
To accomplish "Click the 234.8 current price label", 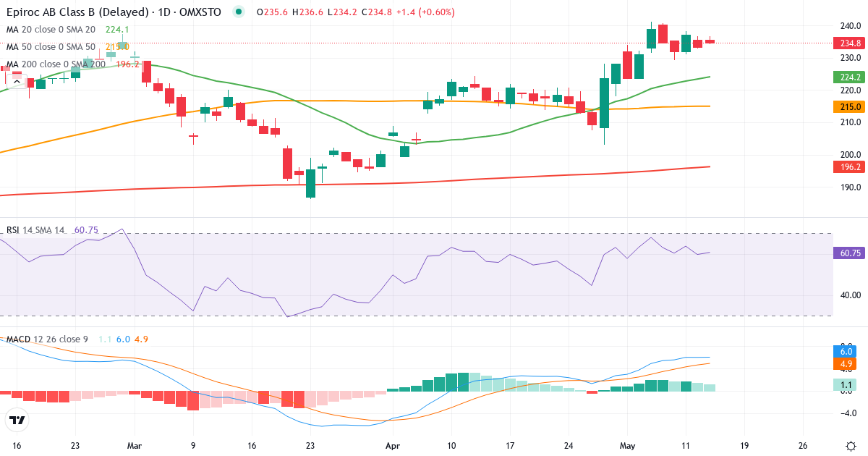I will point(850,43).
